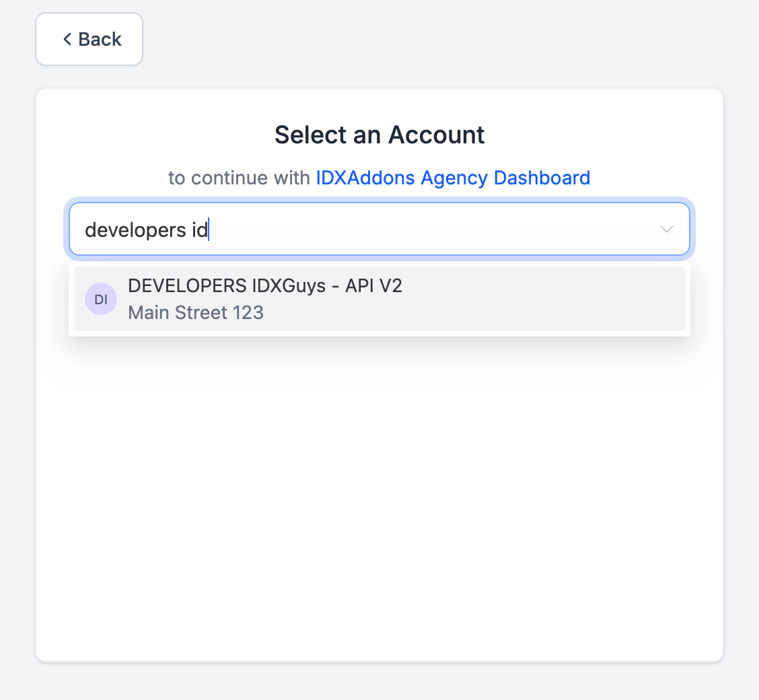Viewport: 759px width, 700px height.
Task: Click the word DEVELOPERS in the result
Action: coord(187,285)
